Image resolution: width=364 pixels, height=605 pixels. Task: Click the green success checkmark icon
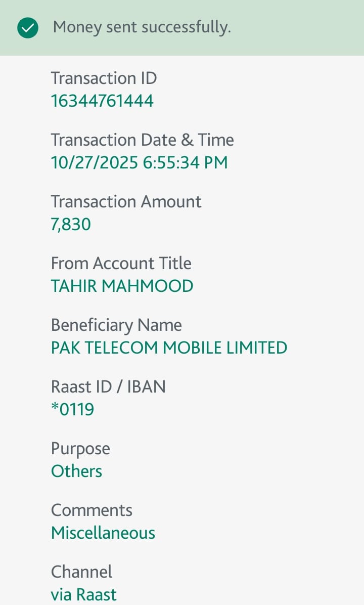pyautogui.click(x=27, y=28)
